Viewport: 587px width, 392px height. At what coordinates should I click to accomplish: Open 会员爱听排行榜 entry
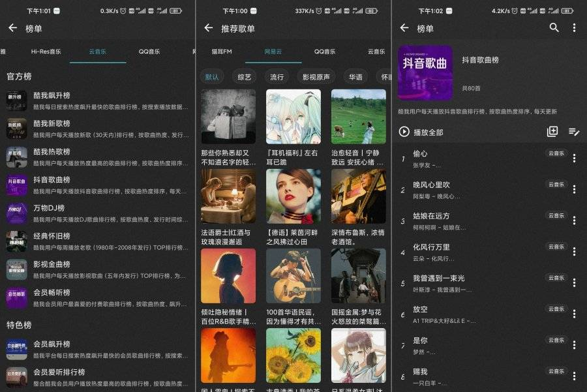pyautogui.click(x=97, y=378)
